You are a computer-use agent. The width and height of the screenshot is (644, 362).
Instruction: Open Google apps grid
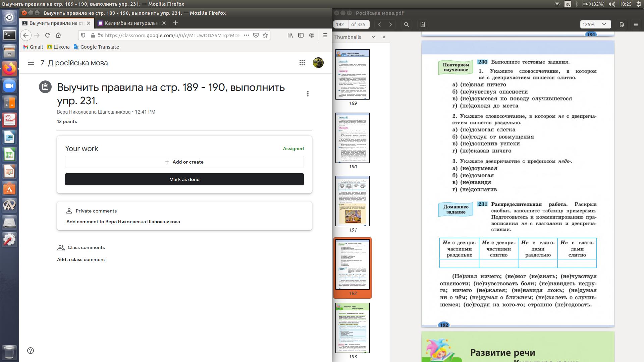pos(302,63)
